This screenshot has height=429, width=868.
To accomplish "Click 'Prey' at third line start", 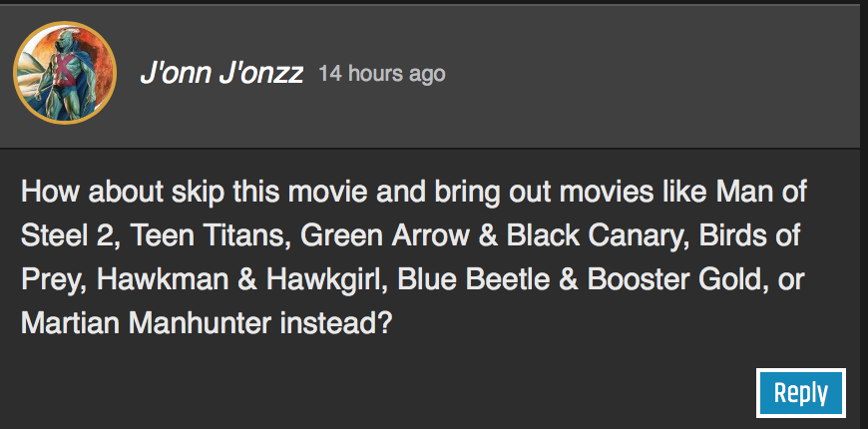I will tap(52, 281).
